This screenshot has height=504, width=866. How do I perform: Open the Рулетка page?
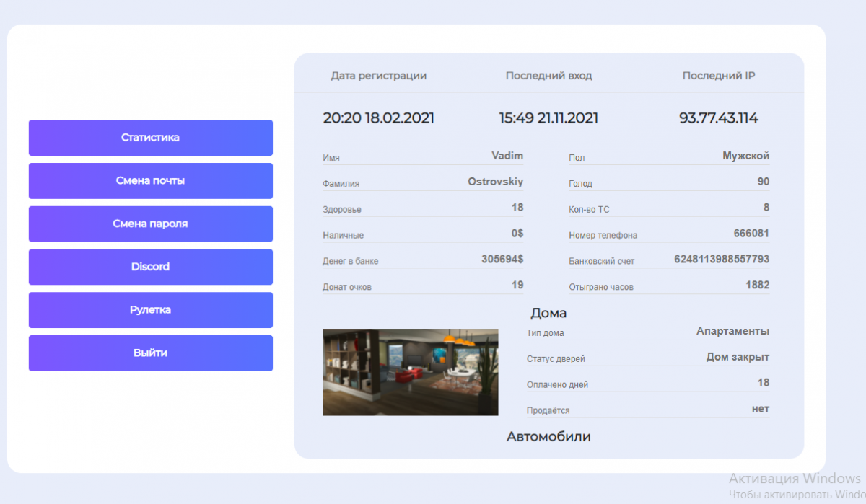[x=150, y=310]
